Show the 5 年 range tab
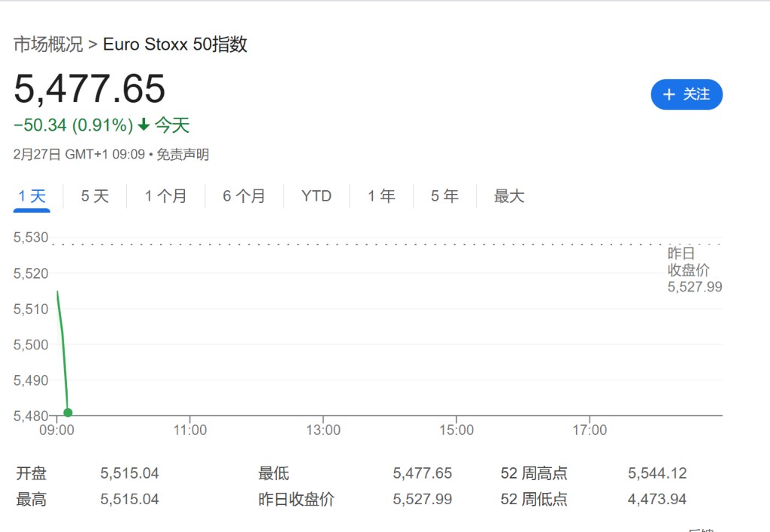The width and height of the screenshot is (770, 532). (445, 196)
